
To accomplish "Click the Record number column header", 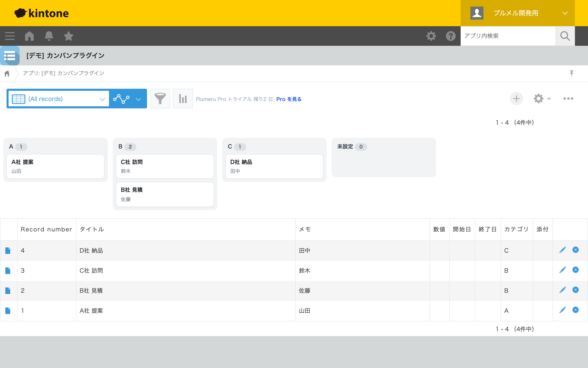I will click(46, 229).
